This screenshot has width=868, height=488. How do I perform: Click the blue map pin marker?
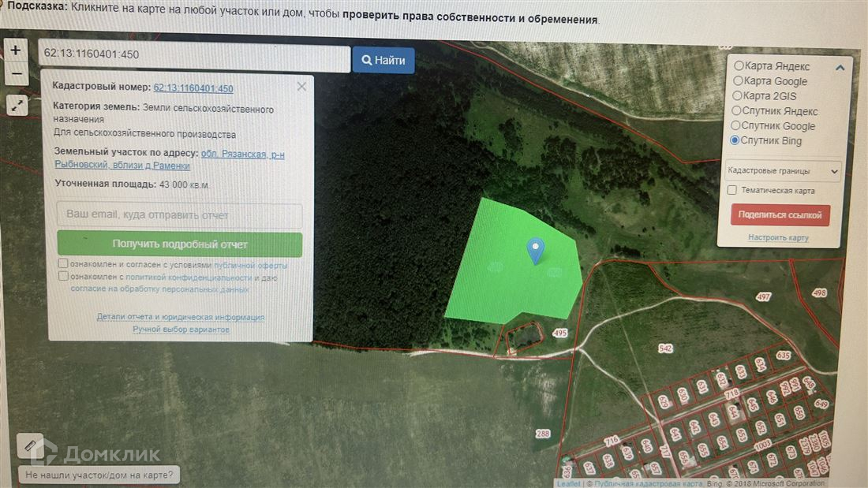click(x=535, y=251)
